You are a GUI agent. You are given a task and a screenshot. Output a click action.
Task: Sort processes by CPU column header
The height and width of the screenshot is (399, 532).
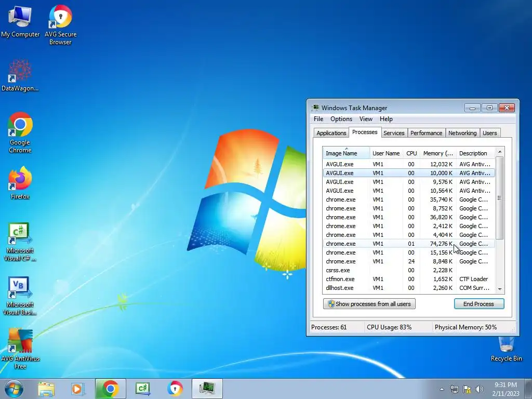[411, 153]
